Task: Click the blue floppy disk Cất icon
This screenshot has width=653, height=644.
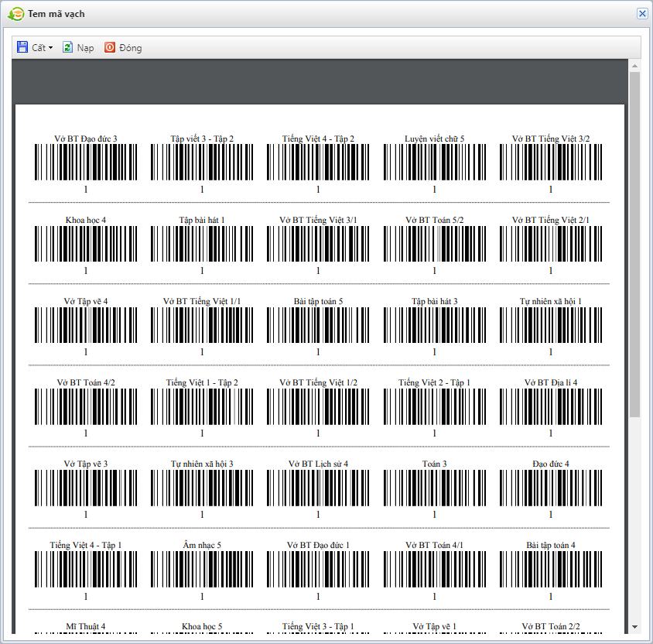Action: pos(22,47)
